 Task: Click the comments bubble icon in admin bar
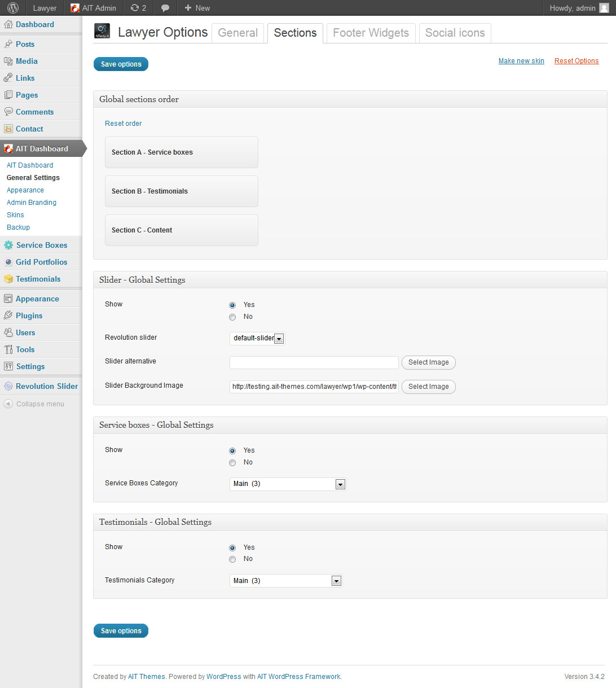[165, 8]
